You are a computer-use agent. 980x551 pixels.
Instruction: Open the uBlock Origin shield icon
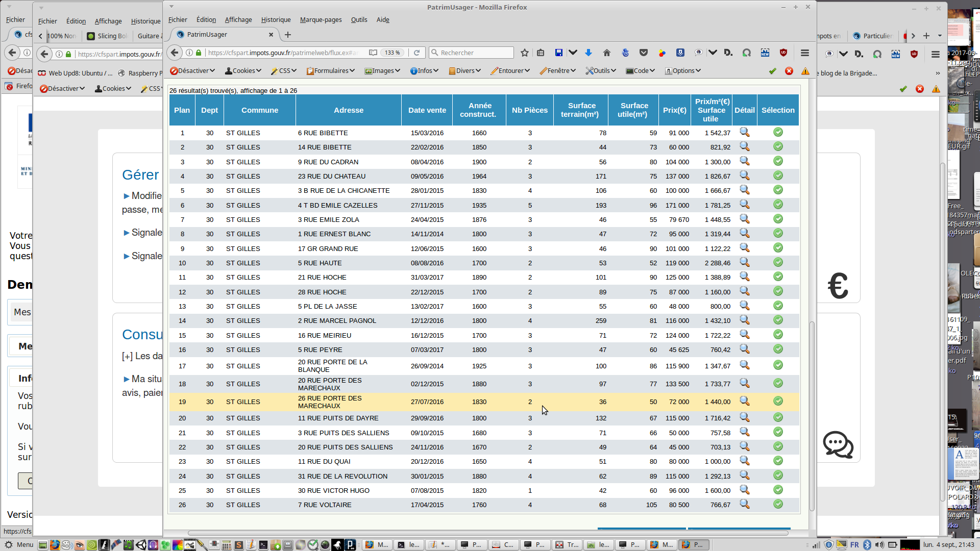pyautogui.click(x=783, y=53)
